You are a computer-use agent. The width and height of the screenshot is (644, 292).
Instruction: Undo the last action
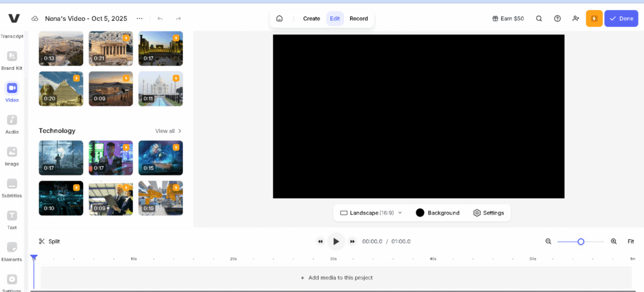tap(160, 19)
